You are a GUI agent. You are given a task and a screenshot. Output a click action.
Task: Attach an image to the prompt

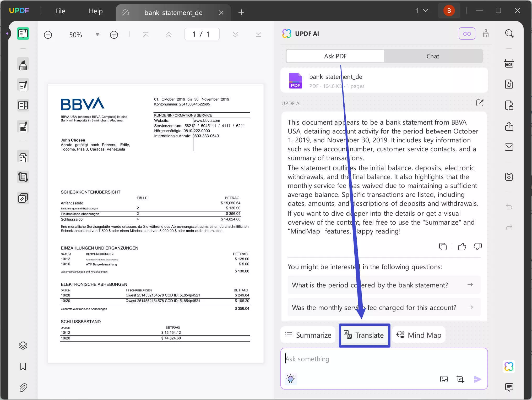(444, 379)
